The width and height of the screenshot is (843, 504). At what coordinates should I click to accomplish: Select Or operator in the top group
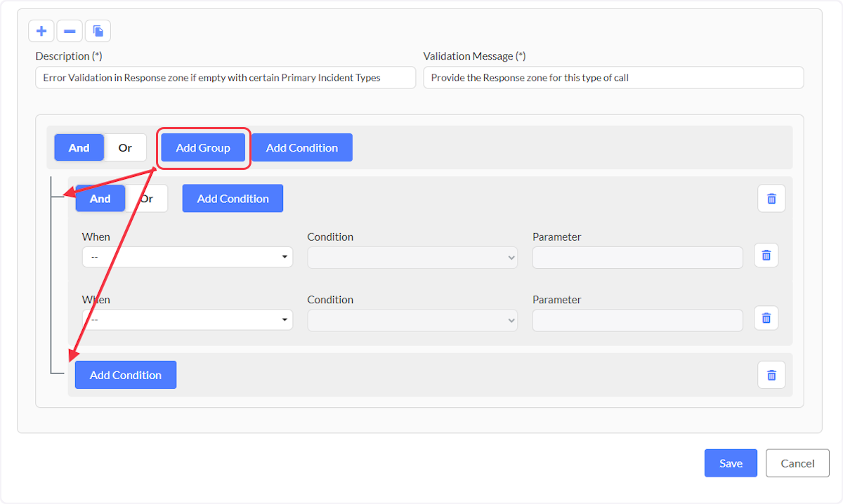[x=125, y=147]
